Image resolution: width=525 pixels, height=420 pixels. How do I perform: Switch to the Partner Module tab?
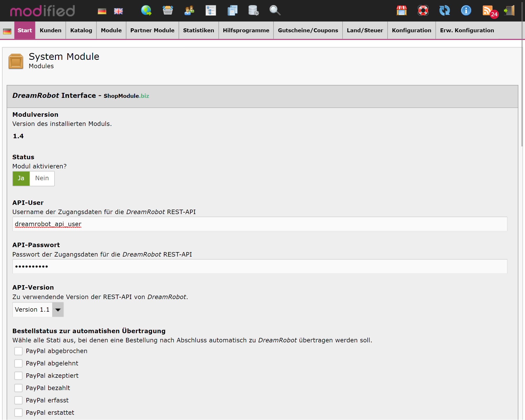pos(152,30)
